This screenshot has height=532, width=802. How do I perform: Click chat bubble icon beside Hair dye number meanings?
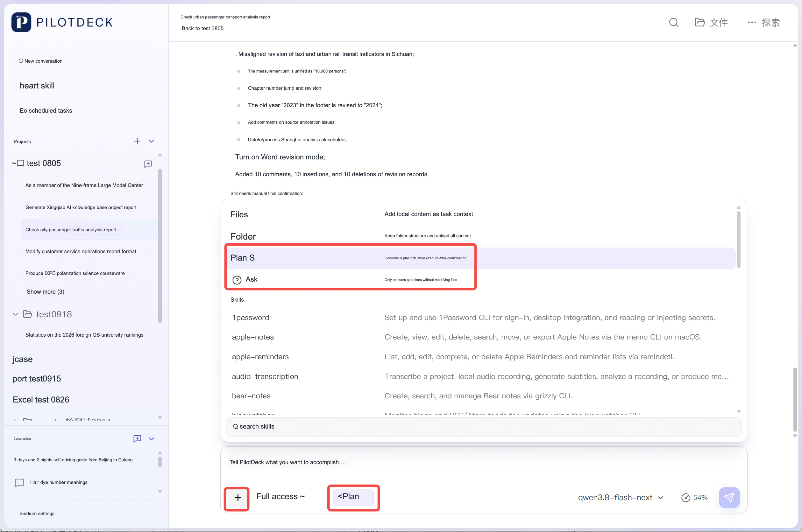(x=19, y=482)
